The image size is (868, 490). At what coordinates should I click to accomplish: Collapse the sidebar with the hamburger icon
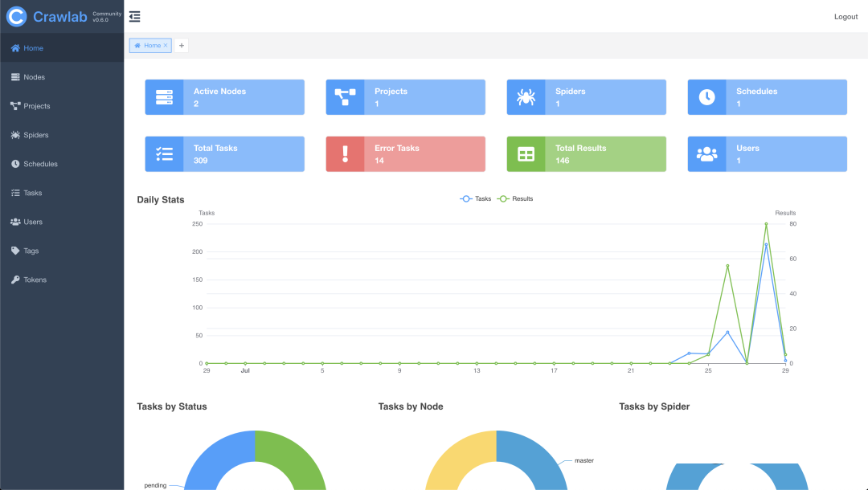[x=134, y=16]
